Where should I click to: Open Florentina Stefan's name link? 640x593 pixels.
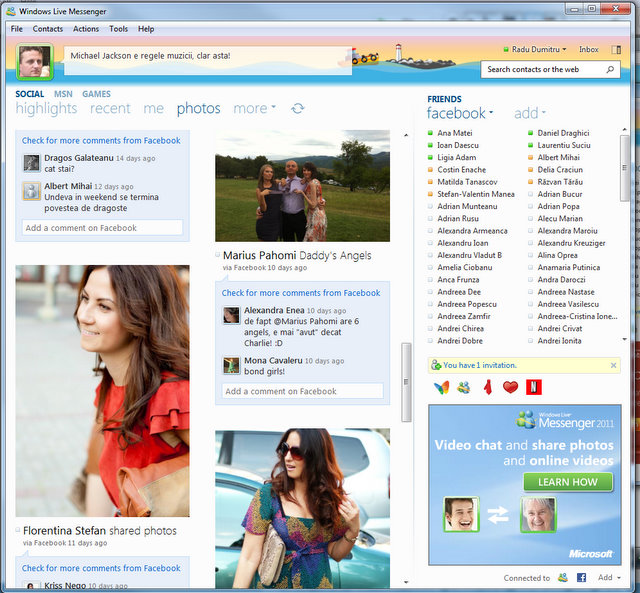[x=64, y=531]
